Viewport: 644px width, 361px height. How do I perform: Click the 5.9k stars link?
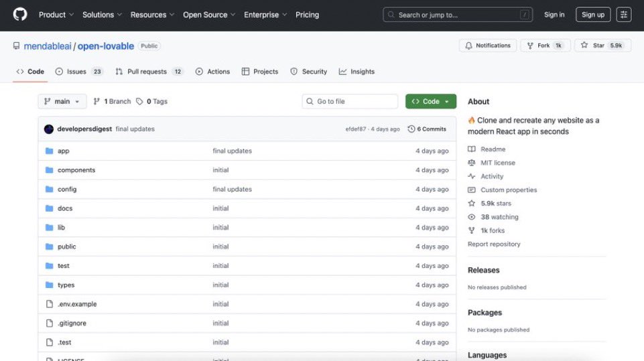(x=496, y=204)
